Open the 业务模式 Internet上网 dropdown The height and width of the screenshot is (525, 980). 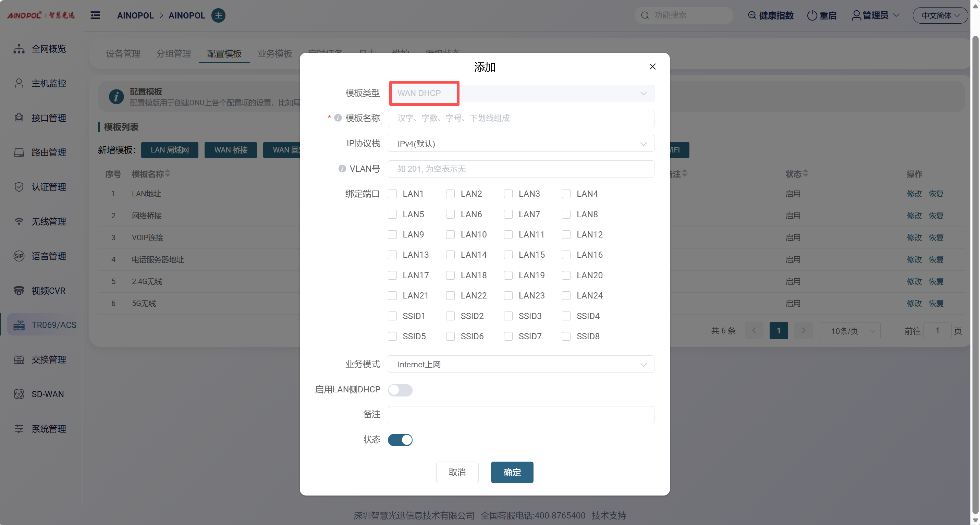[x=520, y=365]
